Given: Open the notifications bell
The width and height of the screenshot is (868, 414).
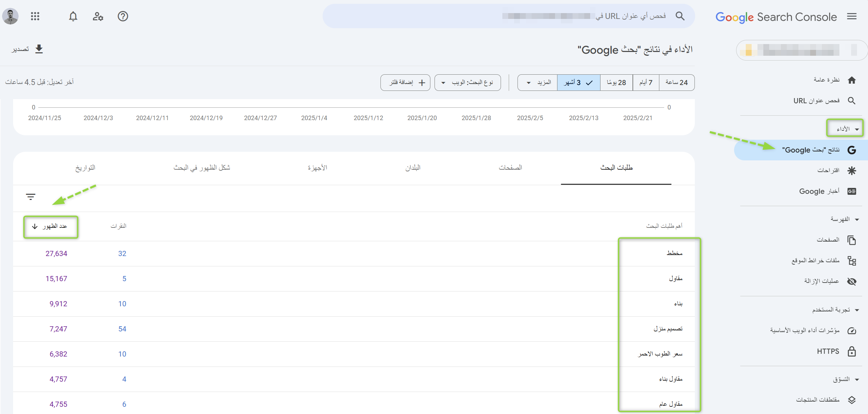Looking at the screenshot, I should point(73,16).
